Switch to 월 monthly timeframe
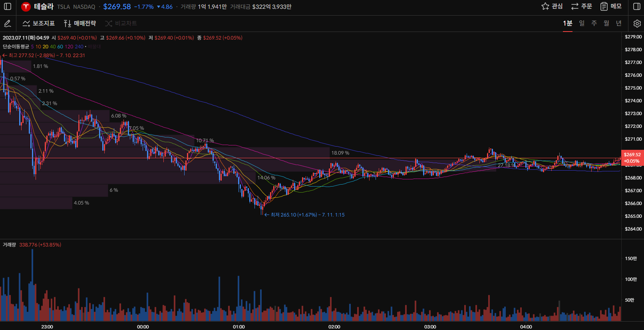Image resolution: width=644 pixels, height=330 pixels. tap(606, 23)
